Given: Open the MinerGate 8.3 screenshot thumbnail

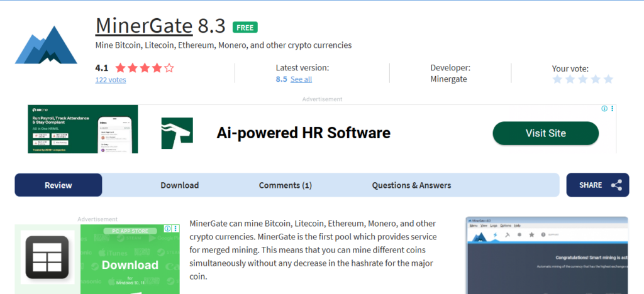Looking at the screenshot, I should click(x=547, y=255).
